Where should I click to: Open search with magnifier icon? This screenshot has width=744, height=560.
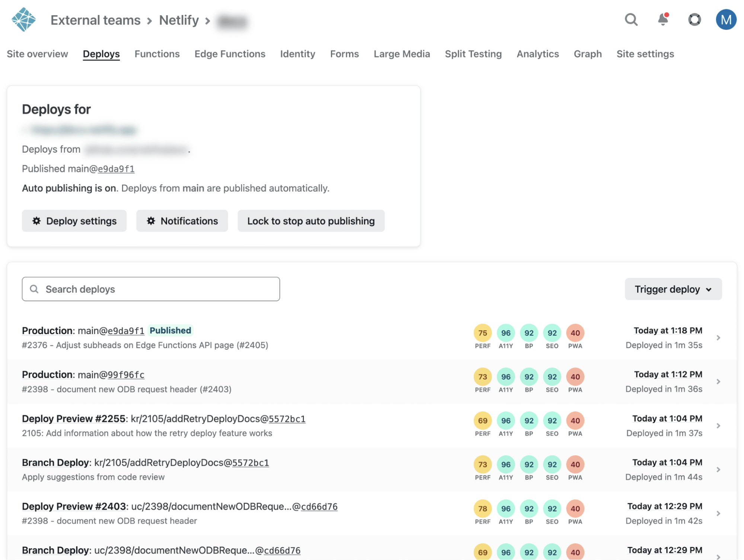[x=631, y=20]
